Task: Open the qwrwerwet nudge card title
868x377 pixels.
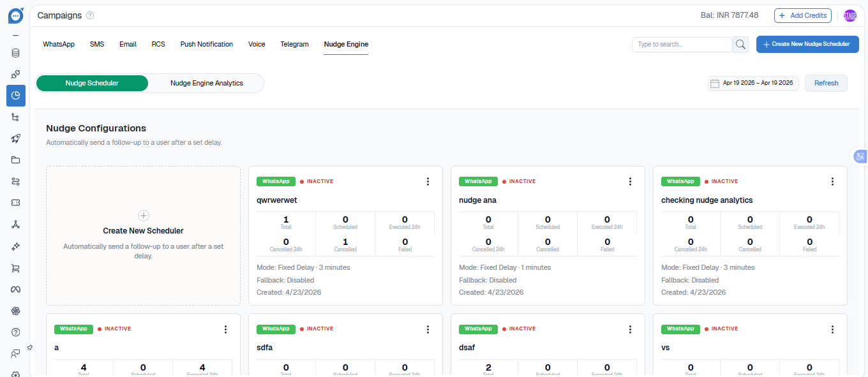Action: (x=277, y=200)
